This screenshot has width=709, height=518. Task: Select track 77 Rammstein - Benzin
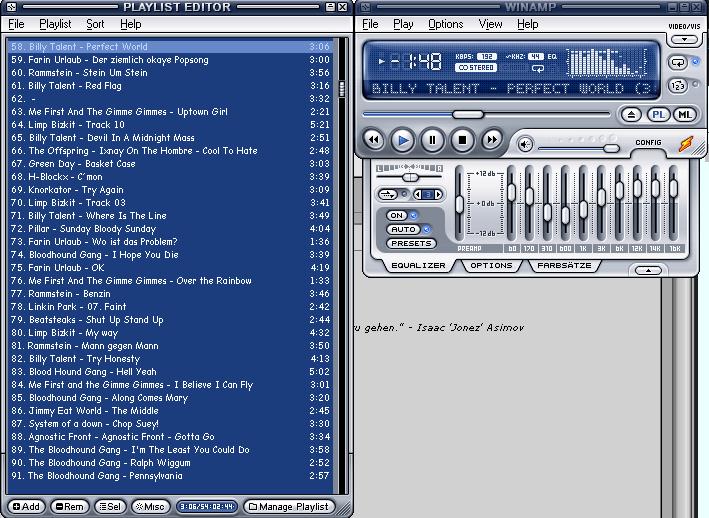click(170, 294)
